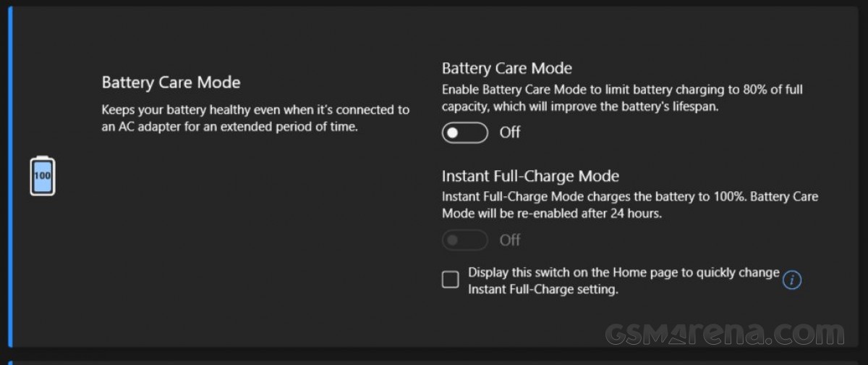Click the battery icon showing 100

(x=42, y=175)
